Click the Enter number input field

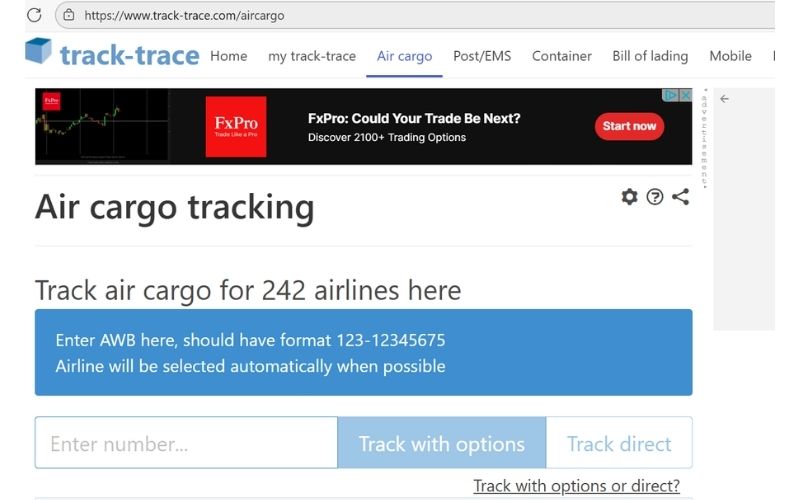coord(186,443)
